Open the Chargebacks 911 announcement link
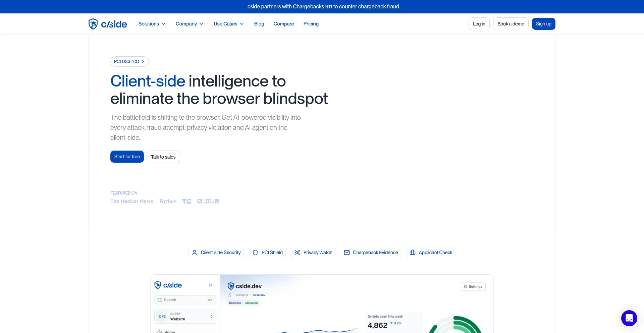 (323, 6)
